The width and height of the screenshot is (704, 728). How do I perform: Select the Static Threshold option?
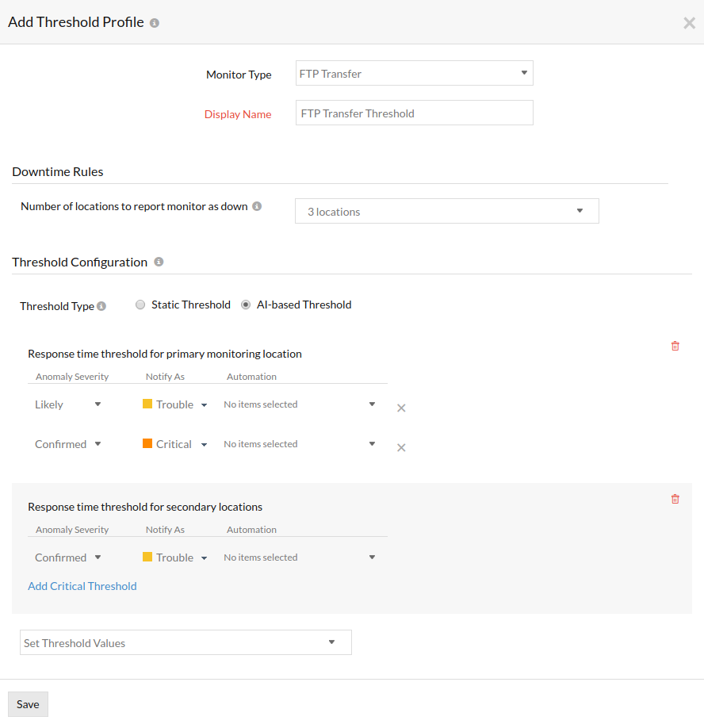140,304
